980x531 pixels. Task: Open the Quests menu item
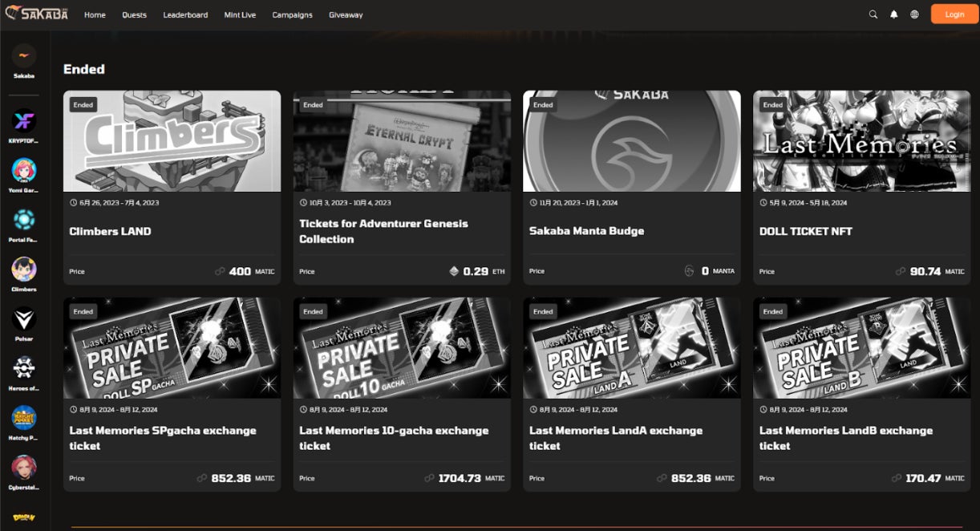pyautogui.click(x=134, y=14)
